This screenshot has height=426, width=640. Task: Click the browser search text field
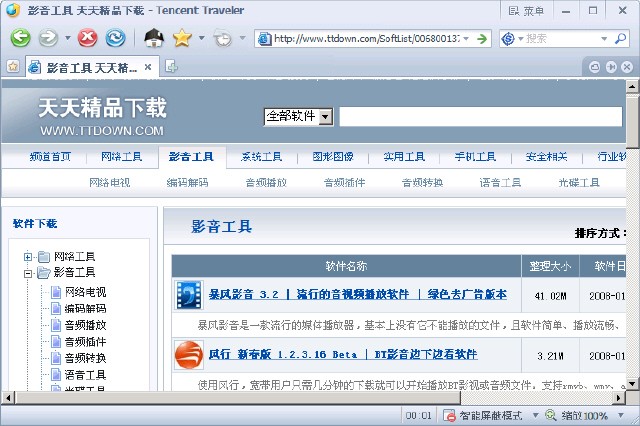click(562, 39)
